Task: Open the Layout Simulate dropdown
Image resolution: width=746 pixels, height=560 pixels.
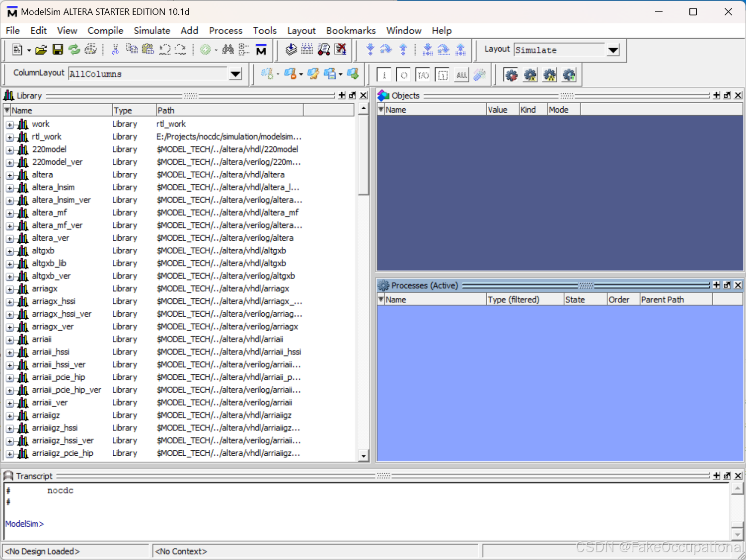Action: pos(613,50)
